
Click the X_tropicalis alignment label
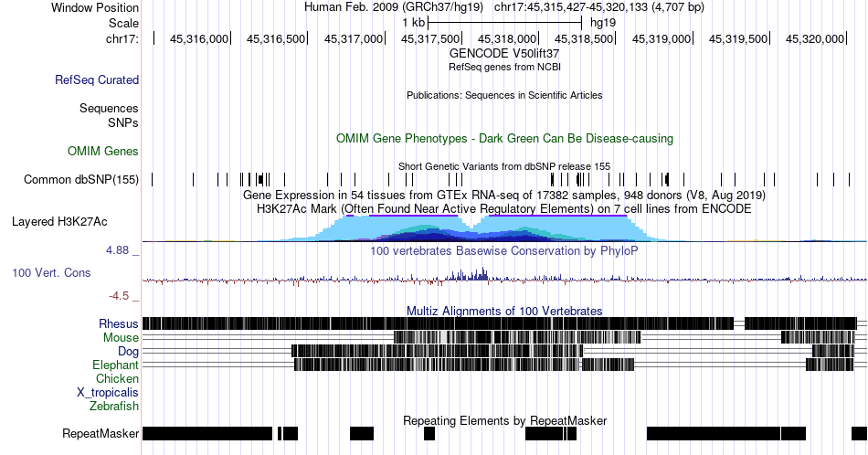point(108,393)
